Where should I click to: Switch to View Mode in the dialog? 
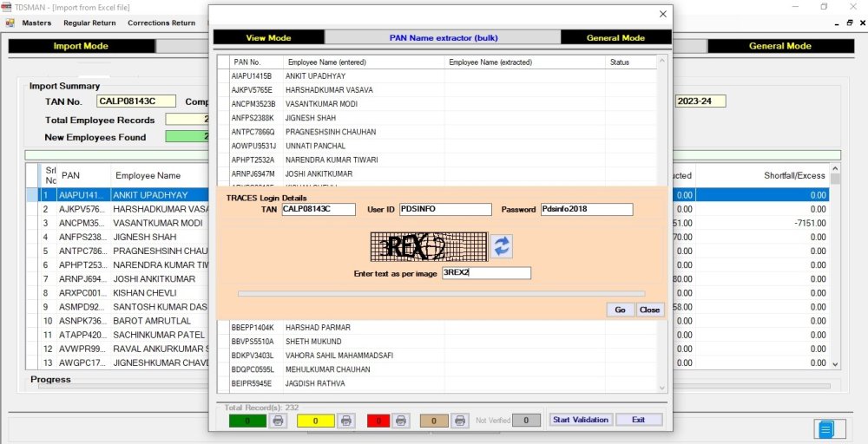(268, 37)
